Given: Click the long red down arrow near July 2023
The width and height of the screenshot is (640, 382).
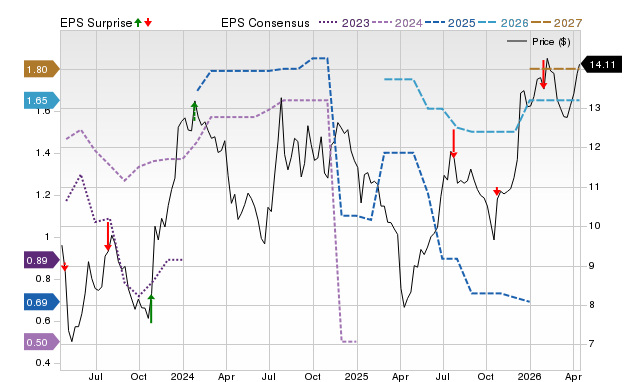Looking at the screenshot, I should [x=108, y=236].
